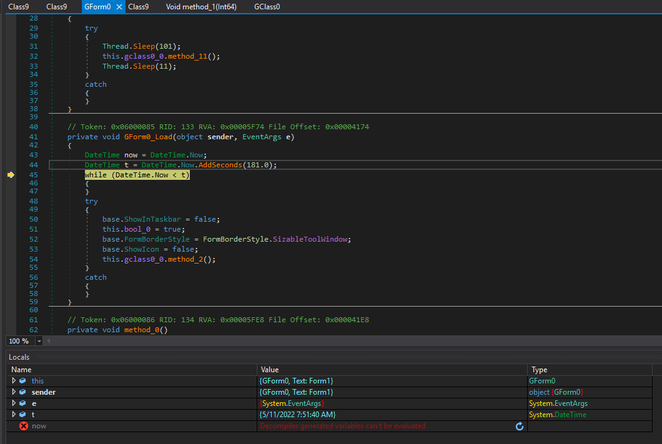The height and width of the screenshot is (444, 662).
Task: Expand the 'e' EventArgs variable
Action: coord(13,403)
